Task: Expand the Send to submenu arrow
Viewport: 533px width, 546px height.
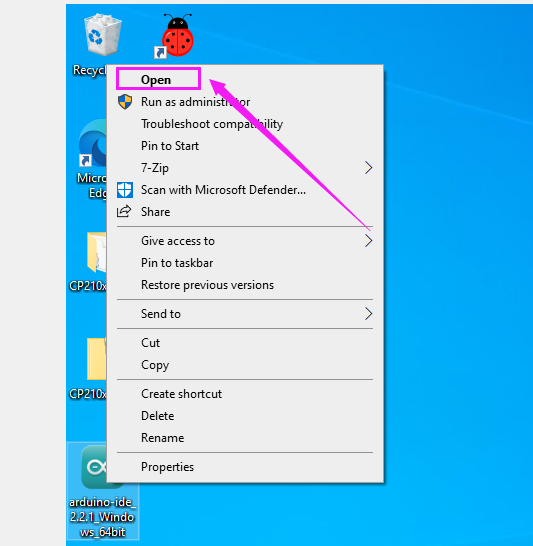Action: [x=368, y=314]
